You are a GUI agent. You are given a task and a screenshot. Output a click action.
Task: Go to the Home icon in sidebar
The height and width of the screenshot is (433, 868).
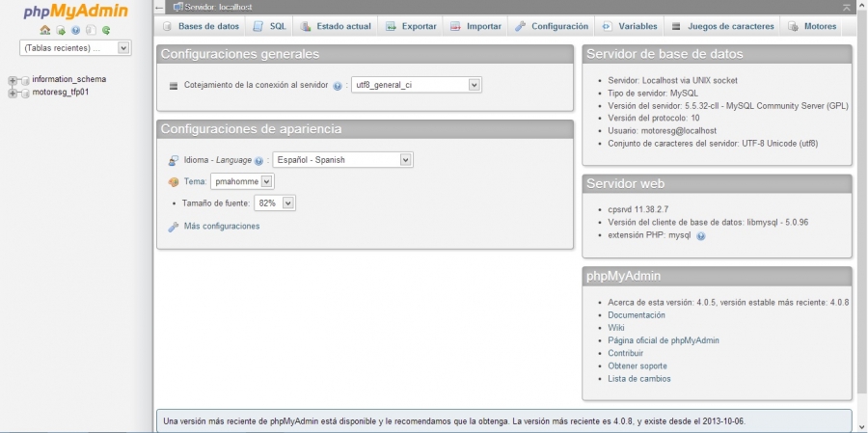tap(44, 30)
